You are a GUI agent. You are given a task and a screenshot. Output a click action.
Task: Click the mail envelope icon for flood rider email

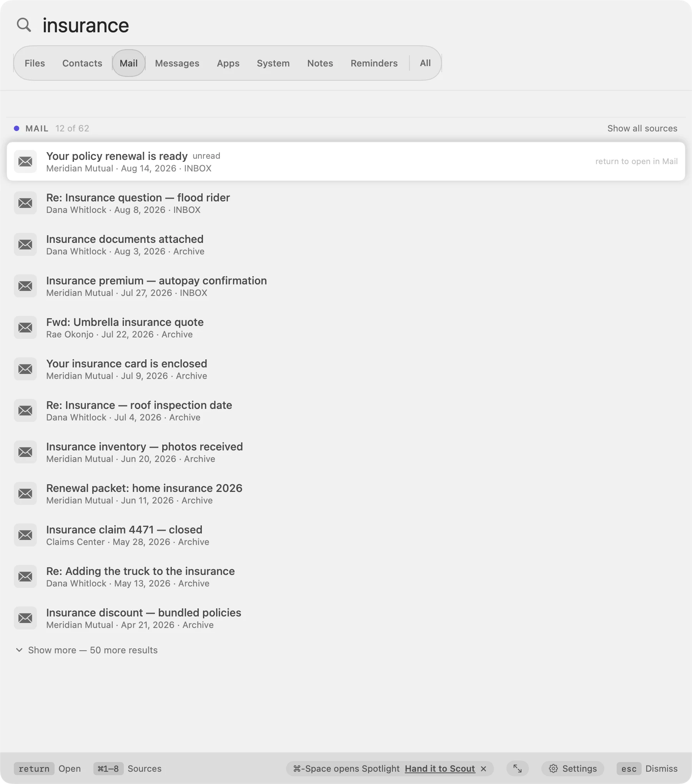tap(25, 203)
